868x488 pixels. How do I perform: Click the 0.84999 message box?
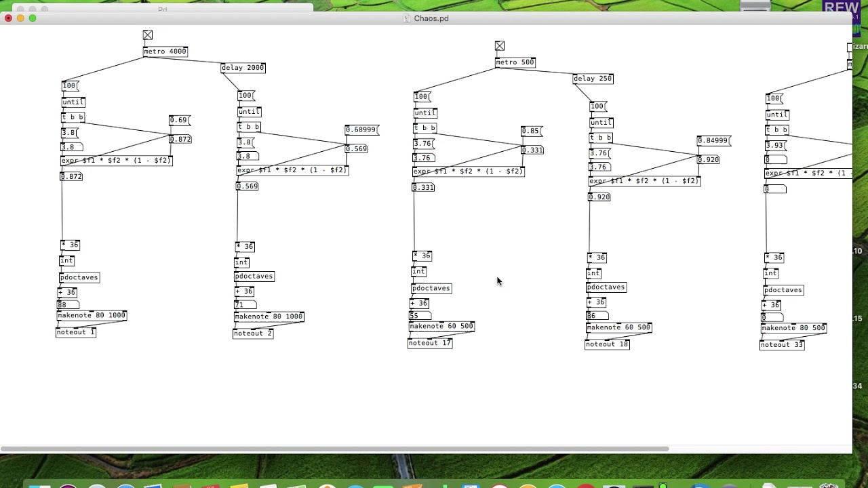click(x=714, y=141)
